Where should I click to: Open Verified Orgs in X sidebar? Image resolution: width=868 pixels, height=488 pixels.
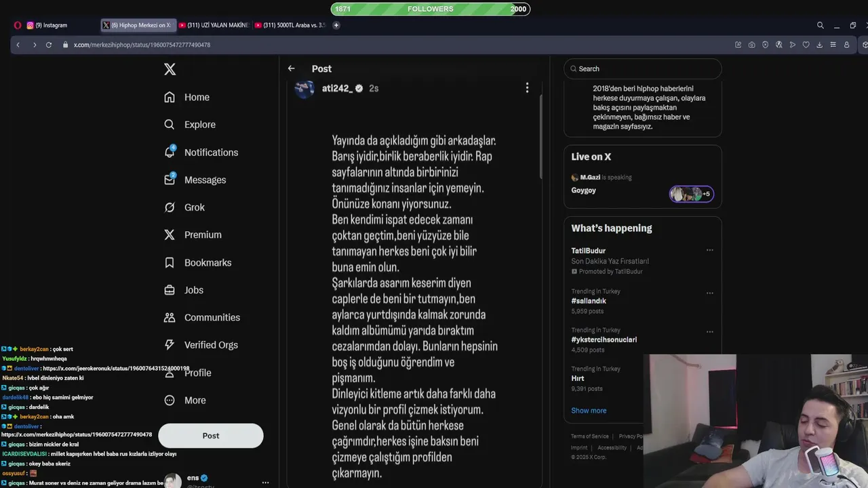(201, 345)
